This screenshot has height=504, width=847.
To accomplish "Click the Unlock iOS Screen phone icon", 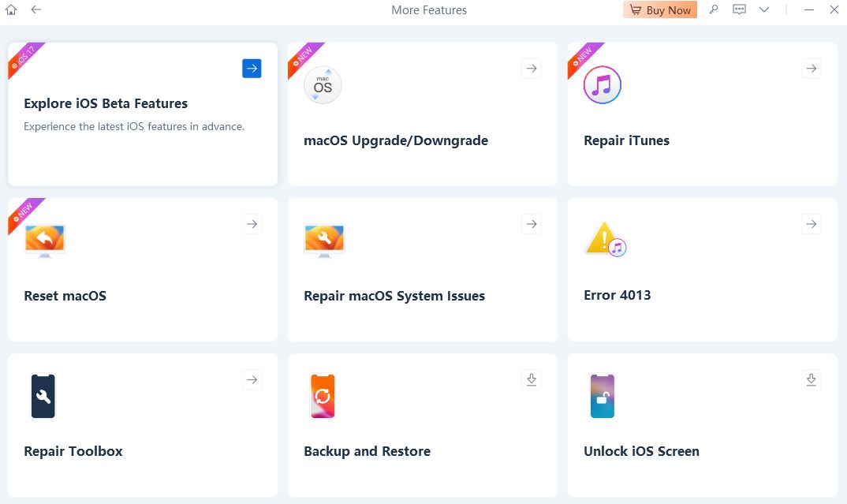I will tap(603, 396).
